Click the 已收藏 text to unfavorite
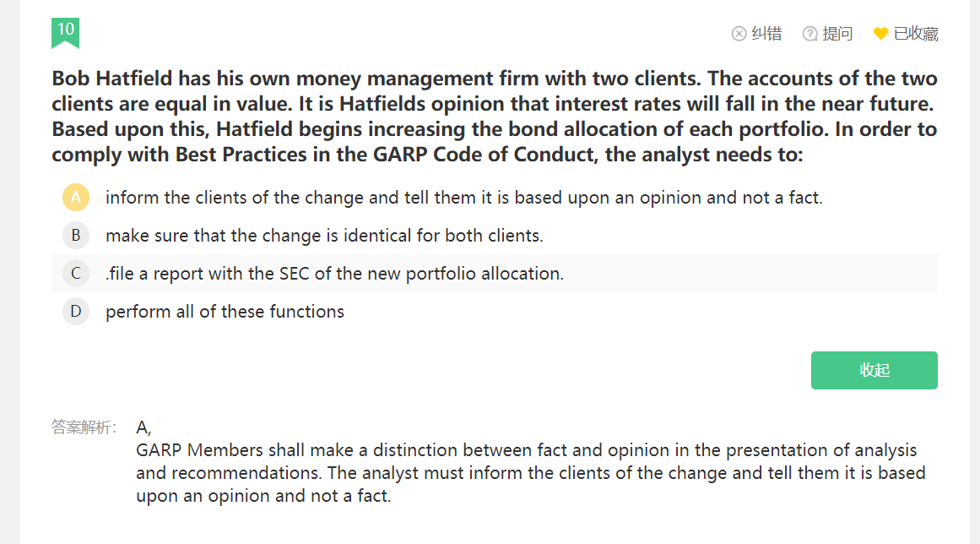Image resolution: width=980 pixels, height=544 pixels. pyautogui.click(x=916, y=34)
